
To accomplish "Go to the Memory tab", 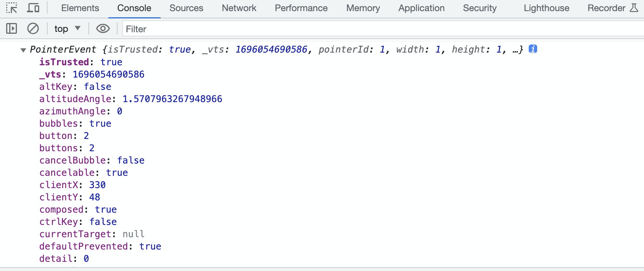I will point(363,8).
